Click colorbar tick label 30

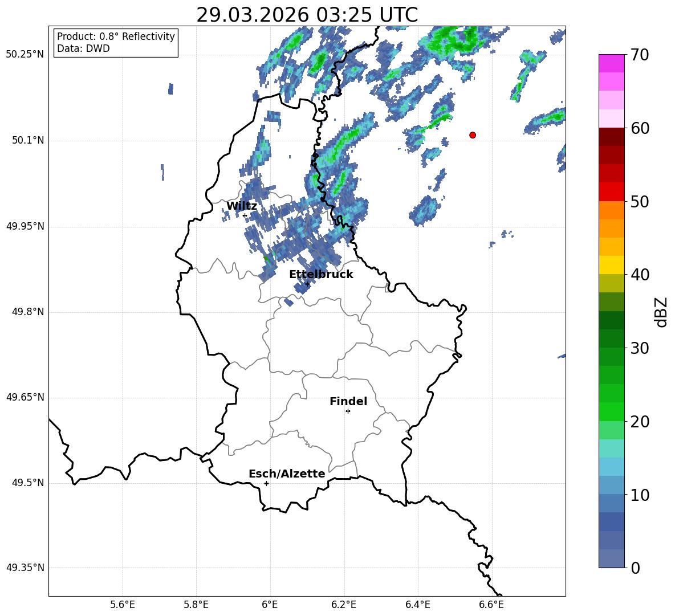(x=640, y=348)
